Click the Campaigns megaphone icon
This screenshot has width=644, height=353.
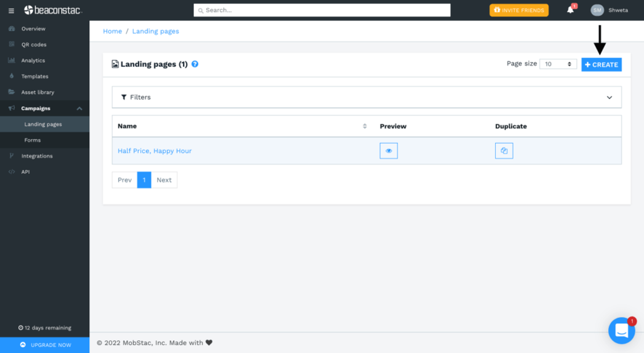(x=12, y=108)
